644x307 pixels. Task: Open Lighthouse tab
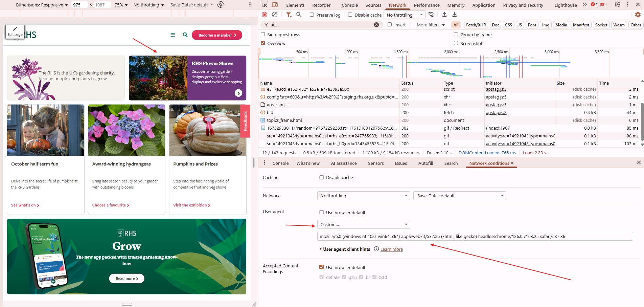click(566, 5)
